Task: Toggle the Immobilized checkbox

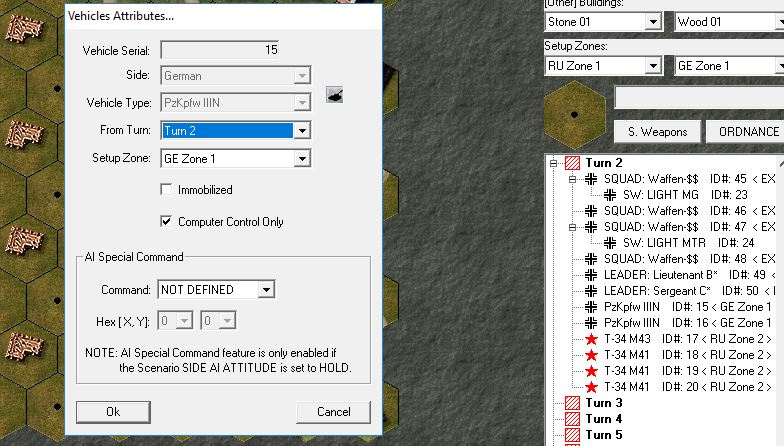Action: coord(166,190)
